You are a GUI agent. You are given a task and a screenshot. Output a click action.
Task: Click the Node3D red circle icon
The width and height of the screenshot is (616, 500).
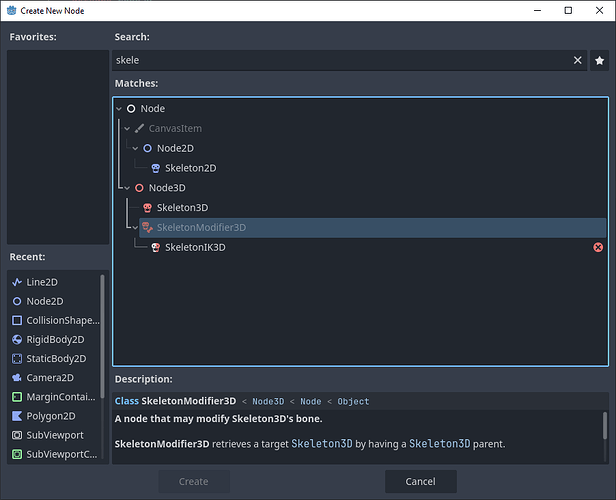(139, 188)
